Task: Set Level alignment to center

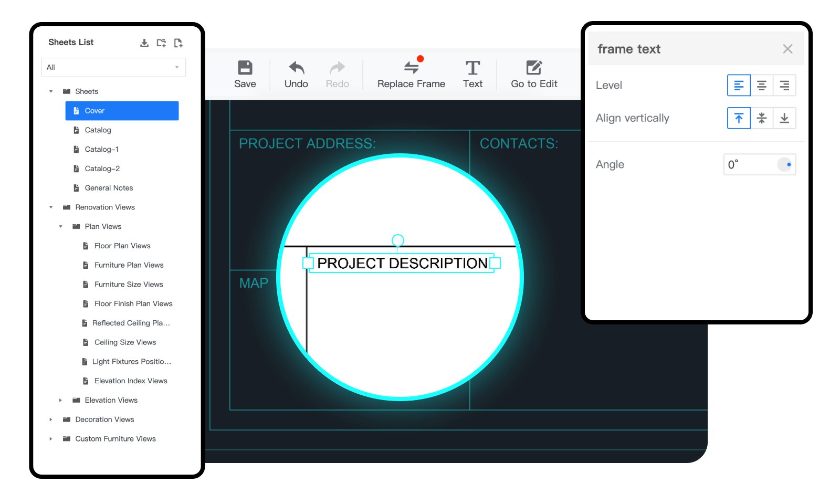Action: (x=762, y=85)
